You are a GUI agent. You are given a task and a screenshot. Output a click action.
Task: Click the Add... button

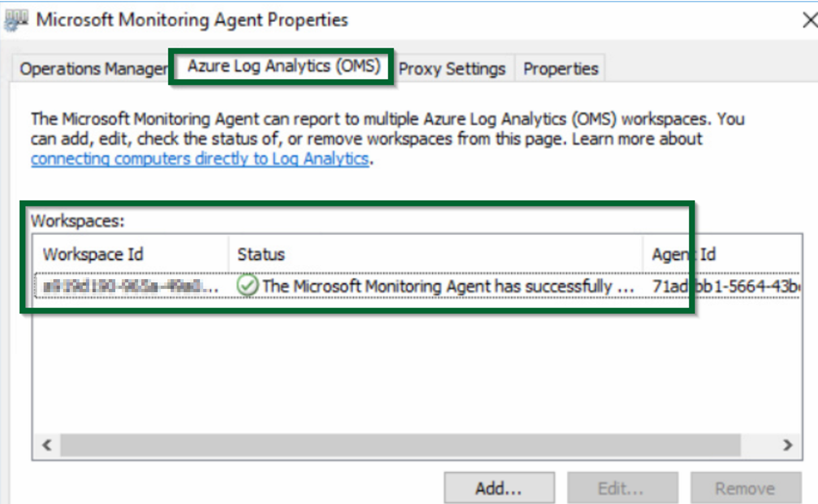coord(499,488)
